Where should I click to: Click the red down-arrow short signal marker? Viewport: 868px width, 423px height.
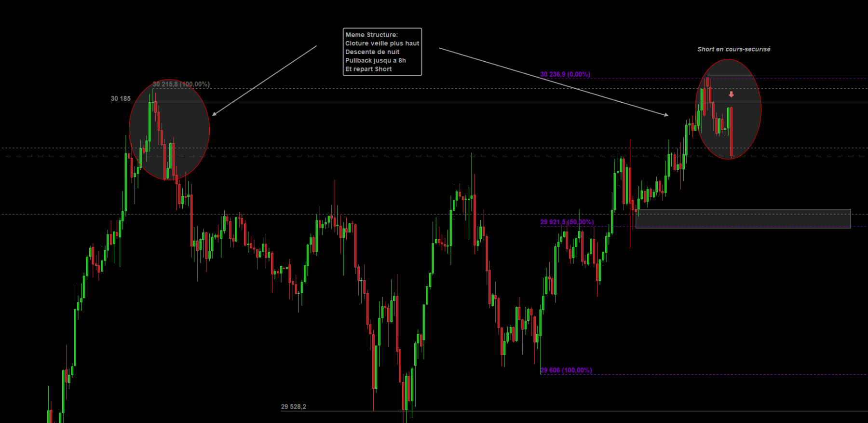(731, 95)
